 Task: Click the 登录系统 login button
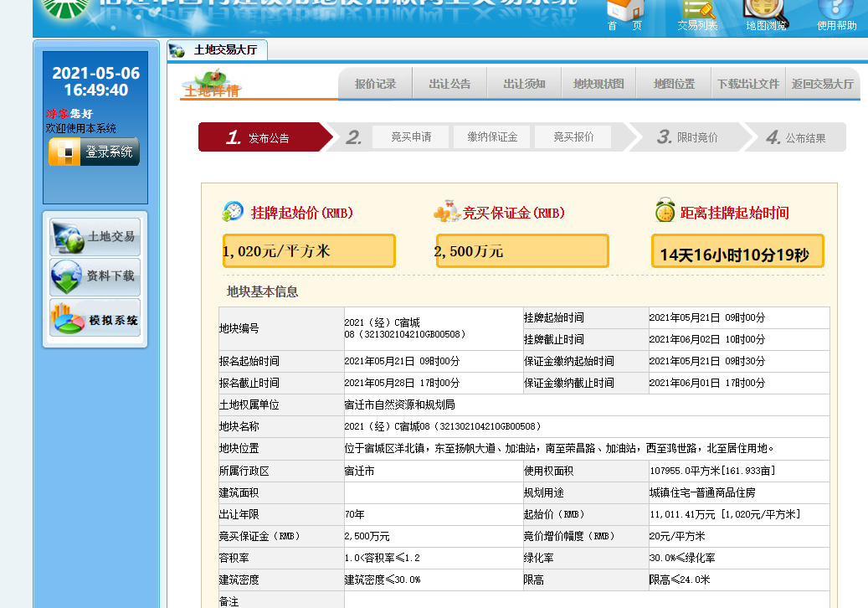(94, 152)
